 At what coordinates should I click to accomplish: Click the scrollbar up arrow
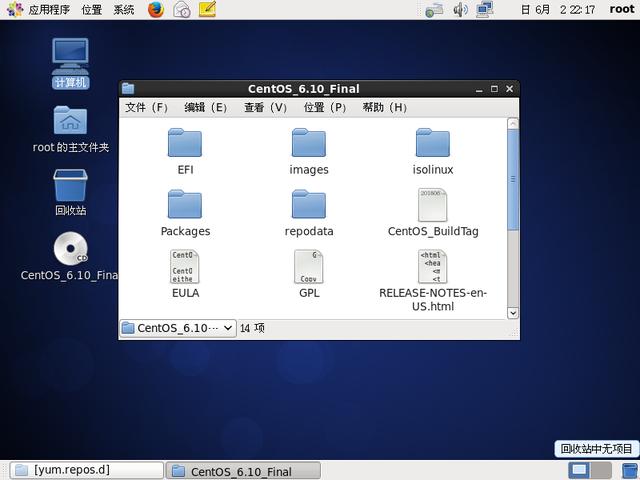513,123
